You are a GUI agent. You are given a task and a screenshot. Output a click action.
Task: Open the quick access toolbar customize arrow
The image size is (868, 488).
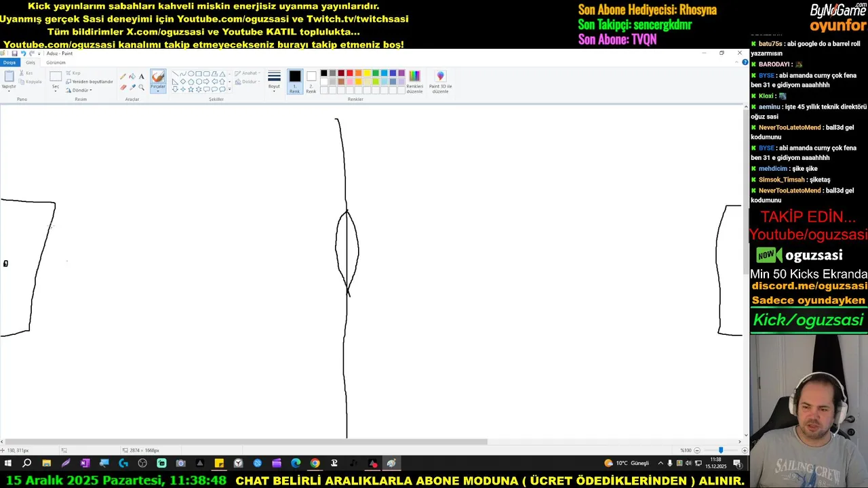click(39, 54)
